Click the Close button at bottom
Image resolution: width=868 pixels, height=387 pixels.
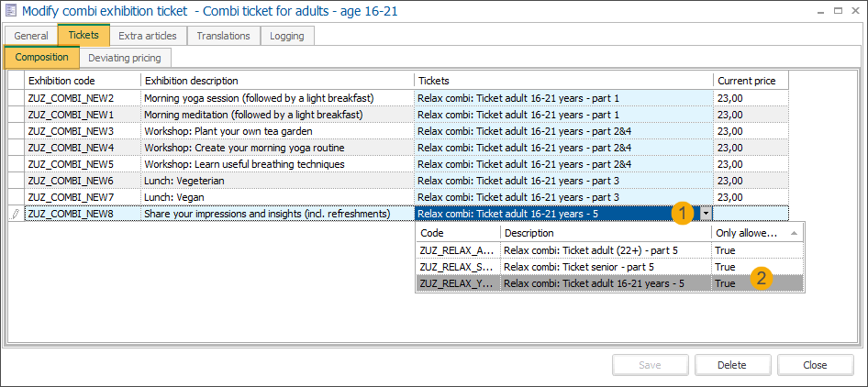coord(815,365)
